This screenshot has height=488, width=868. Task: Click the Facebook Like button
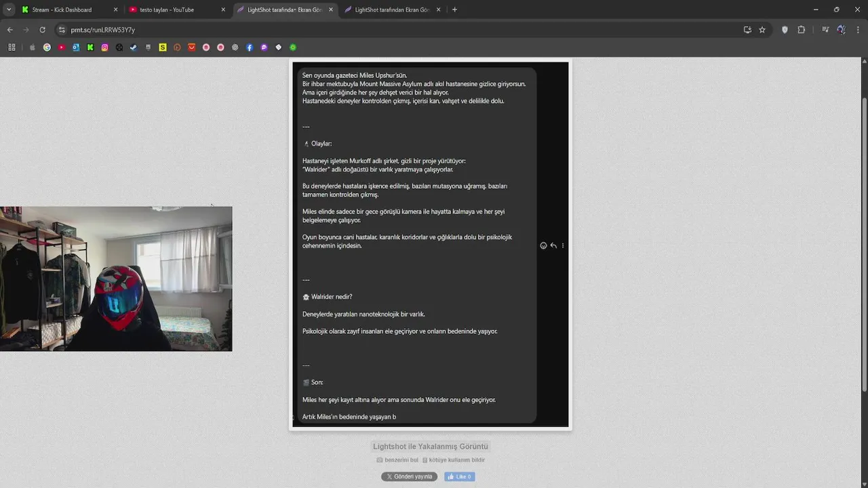click(x=459, y=476)
